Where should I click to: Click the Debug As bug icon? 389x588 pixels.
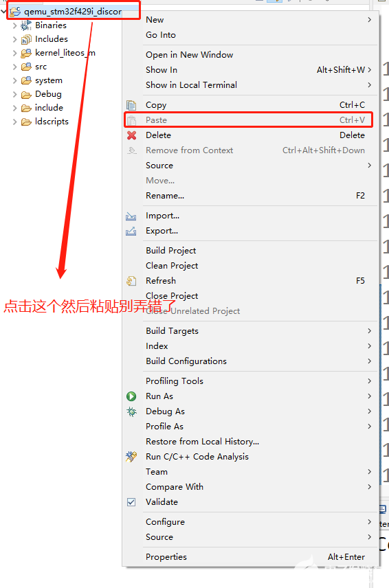(131, 411)
